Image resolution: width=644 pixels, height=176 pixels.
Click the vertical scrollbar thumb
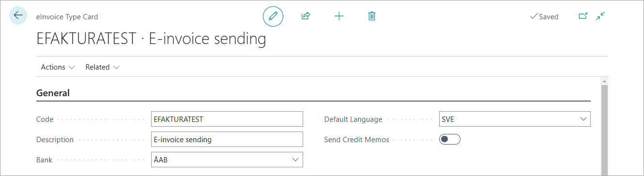[x=604, y=131]
